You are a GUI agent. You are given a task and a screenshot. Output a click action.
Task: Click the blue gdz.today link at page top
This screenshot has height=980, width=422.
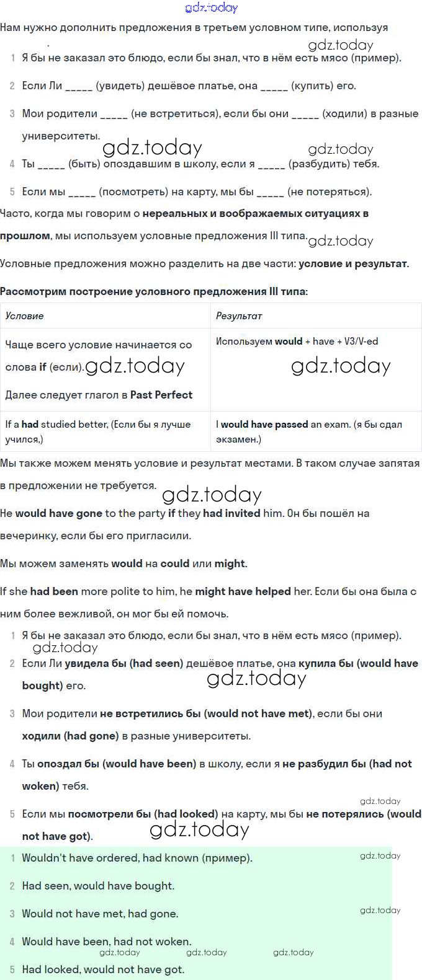pos(211,7)
